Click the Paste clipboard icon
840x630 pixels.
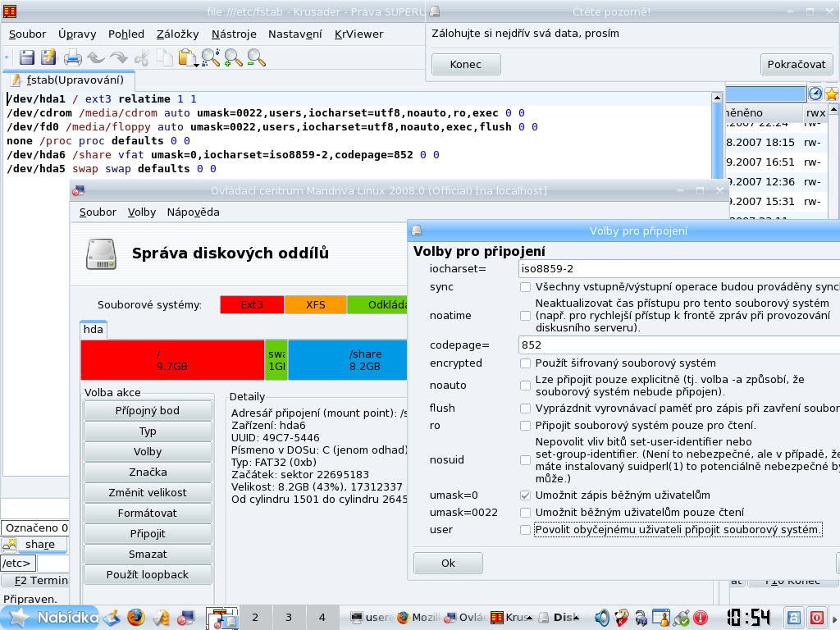186,57
